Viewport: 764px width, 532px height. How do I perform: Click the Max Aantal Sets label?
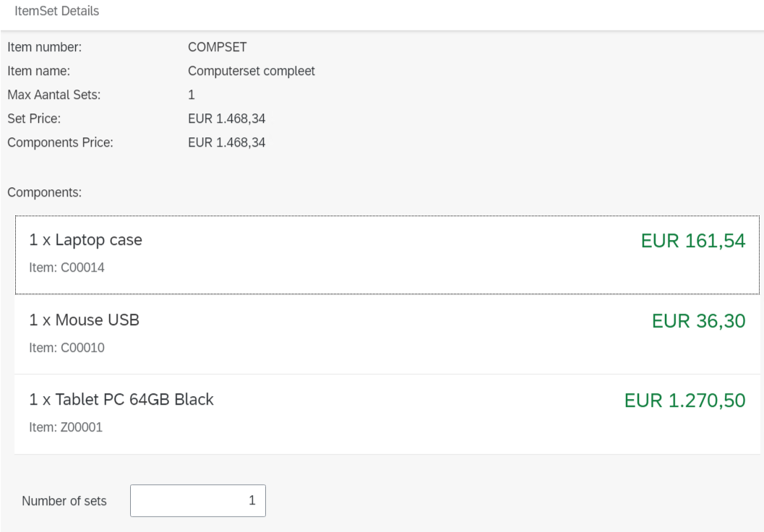click(53, 95)
